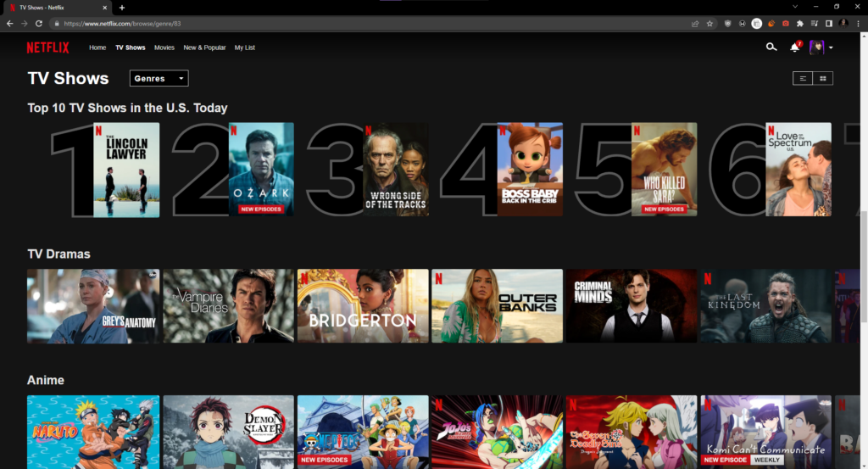The width and height of the screenshot is (868, 469).
Task: Click the Netflix logo
Action: click(48, 47)
